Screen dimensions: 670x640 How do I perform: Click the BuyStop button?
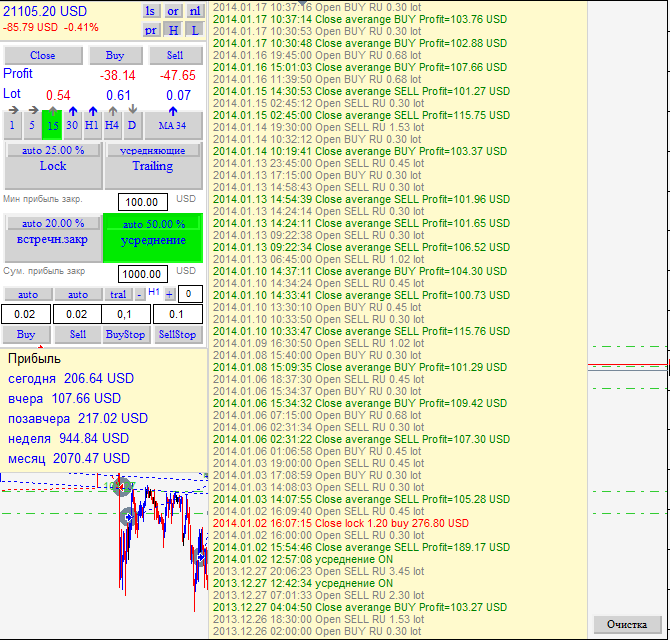click(126, 335)
